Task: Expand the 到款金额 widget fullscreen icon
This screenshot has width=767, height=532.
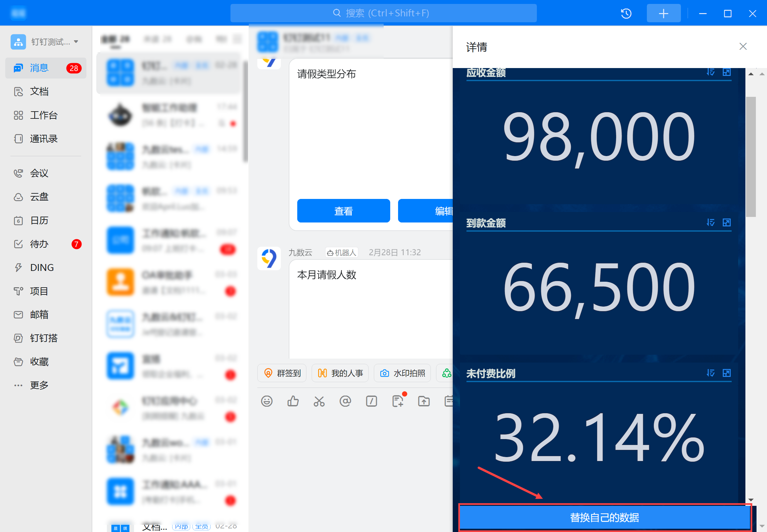Action: tap(727, 222)
